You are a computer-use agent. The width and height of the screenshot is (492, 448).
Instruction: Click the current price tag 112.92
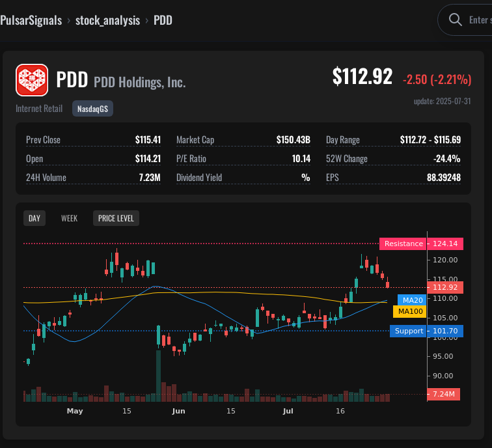click(x=445, y=287)
